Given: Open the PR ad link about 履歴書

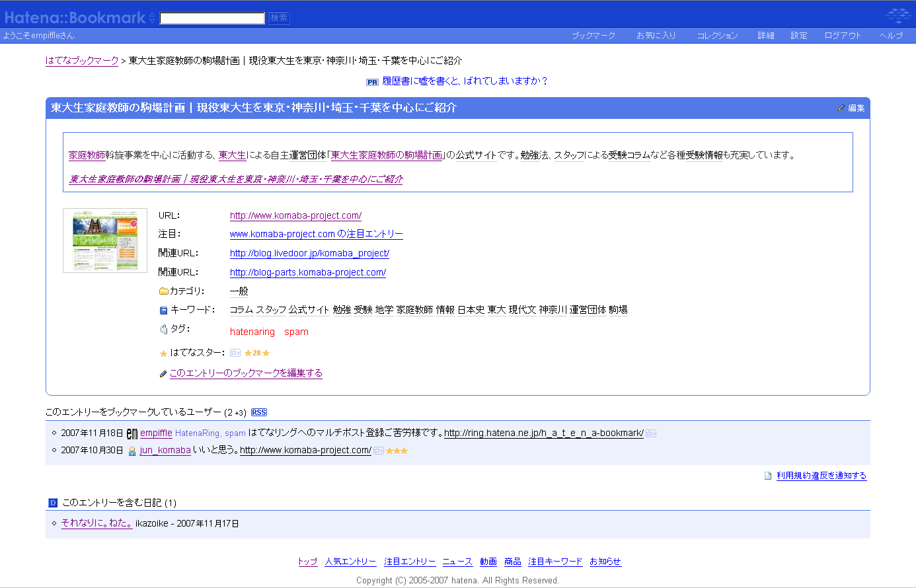Looking at the screenshot, I should tap(465, 81).
